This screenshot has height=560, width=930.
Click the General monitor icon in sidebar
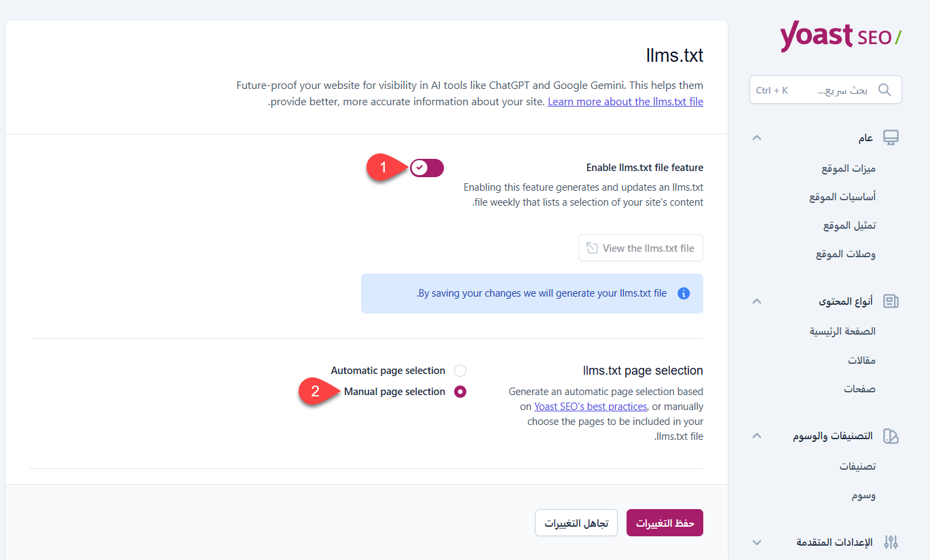[x=891, y=138]
